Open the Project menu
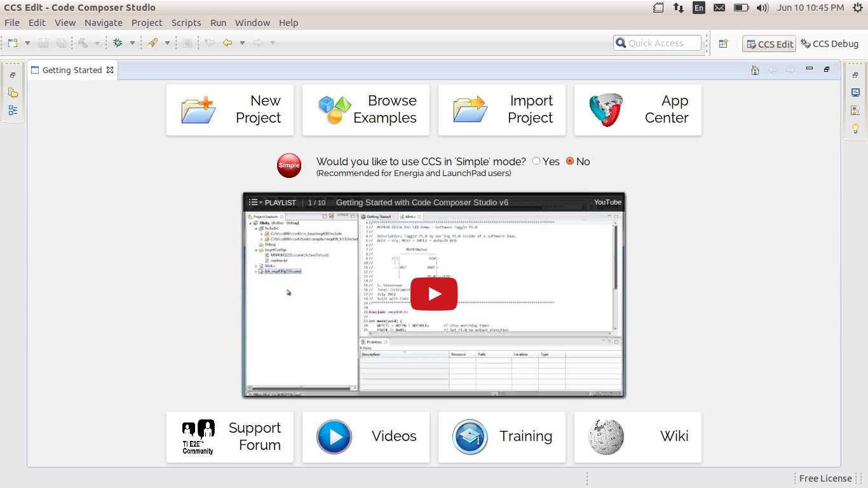This screenshot has height=488, width=868. click(x=147, y=23)
